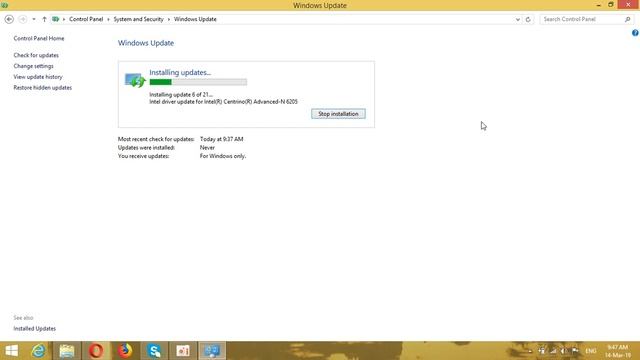Open File Explorer from taskbar
This screenshot has width=640, height=360.
pos(67,351)
